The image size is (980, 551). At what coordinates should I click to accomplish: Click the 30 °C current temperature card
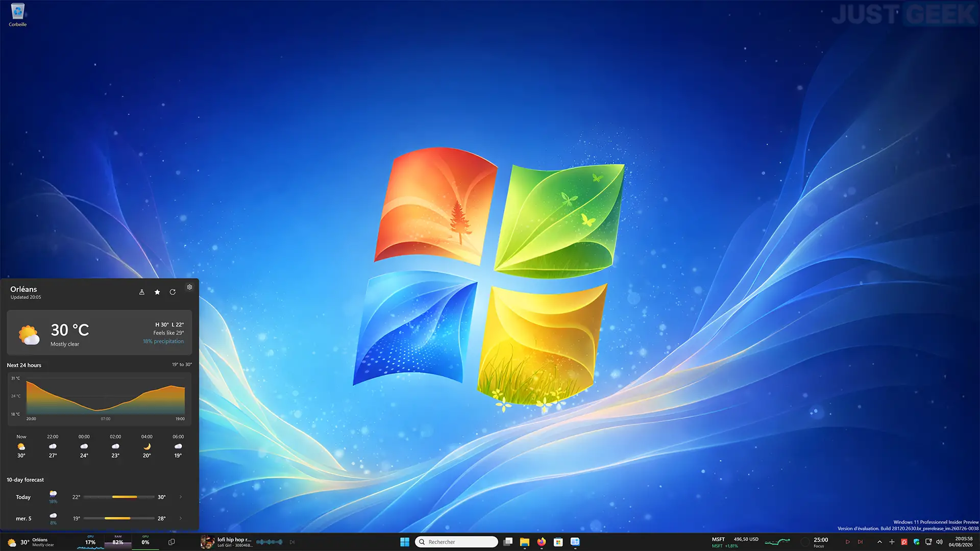click(100, 333)
